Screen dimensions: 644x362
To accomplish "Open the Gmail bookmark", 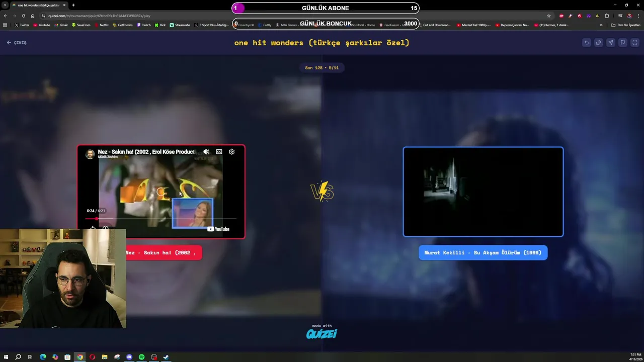I will [x=61, y=25].
